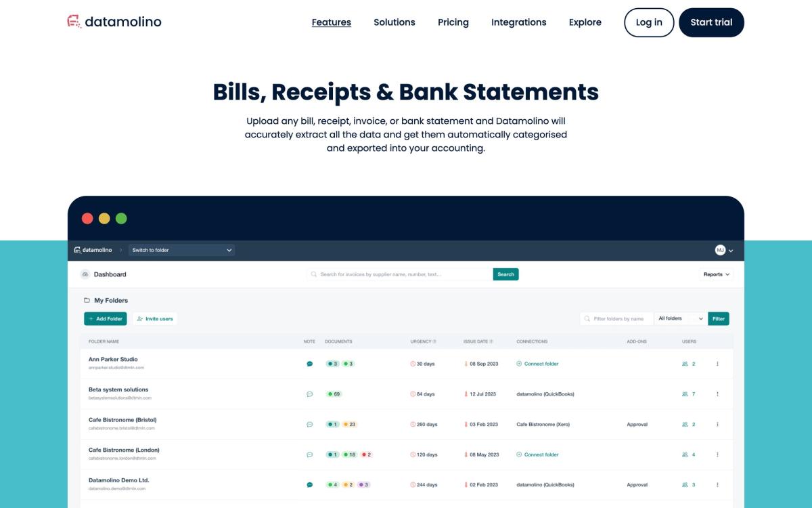
Task: Open the note icon for Beta system solutions
Action: [x=310, y=394]
